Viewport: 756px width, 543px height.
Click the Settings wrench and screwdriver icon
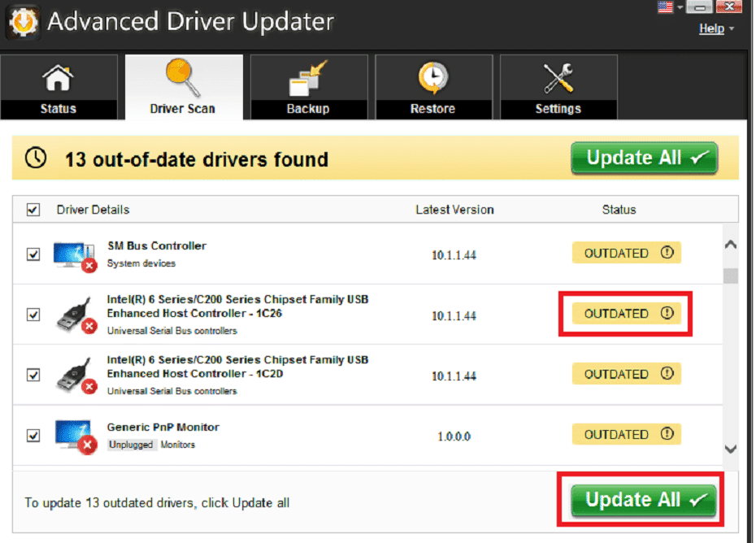pyautogui.click(x=558, y=78)
